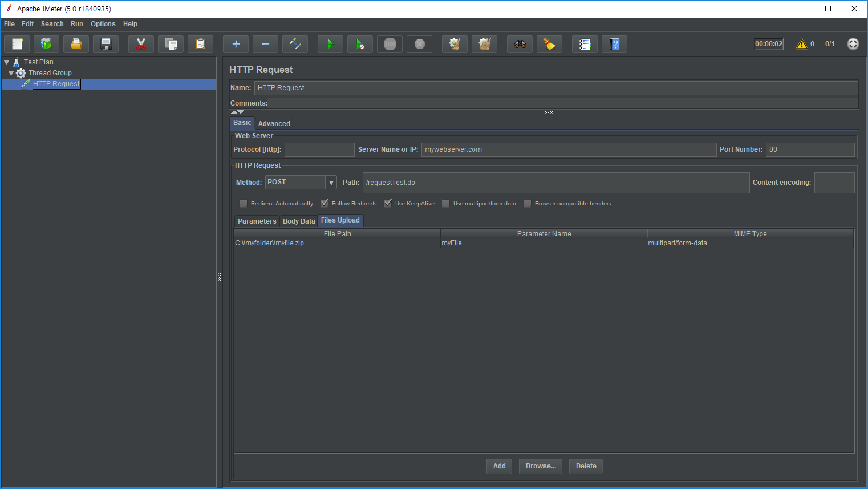This screenshot has height=489, width=868.
Task: Open the File menu
Action: 9,24
